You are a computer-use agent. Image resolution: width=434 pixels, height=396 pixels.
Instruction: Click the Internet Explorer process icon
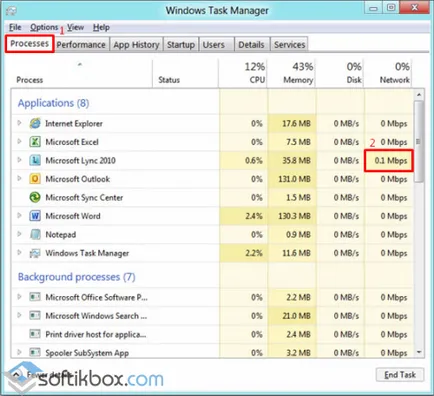[x=35, y=123]
